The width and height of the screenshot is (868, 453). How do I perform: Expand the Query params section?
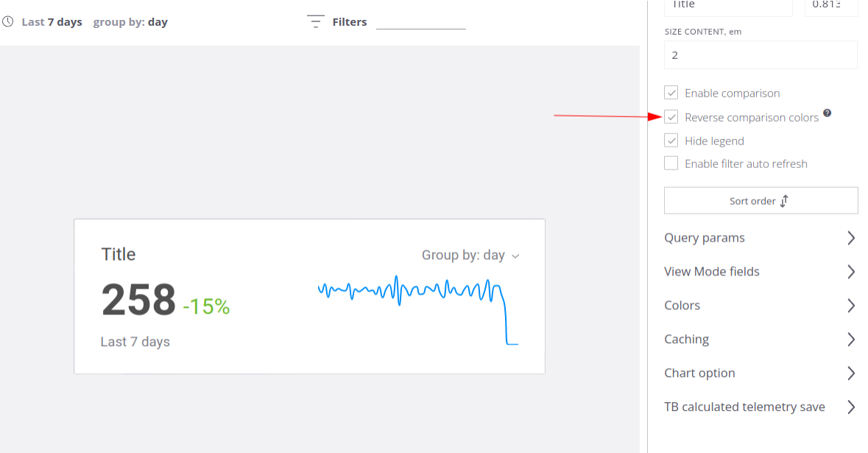click(x=761, y=238)
